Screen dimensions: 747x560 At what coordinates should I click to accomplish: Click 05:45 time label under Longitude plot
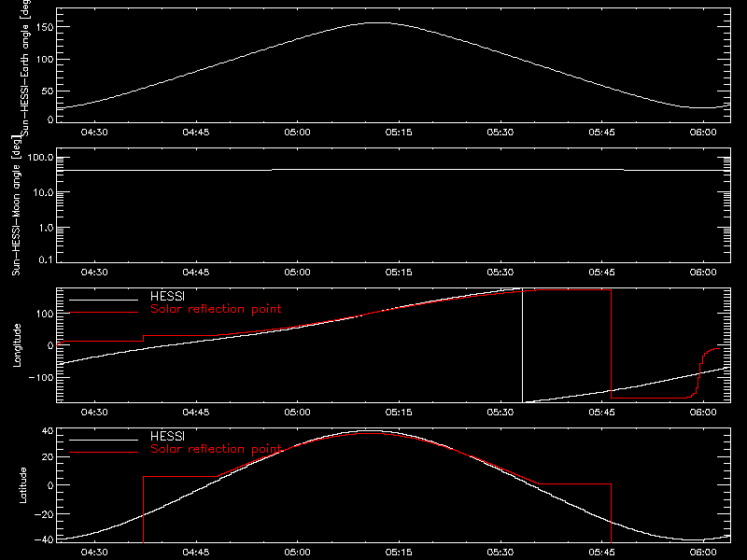point(601,413)
